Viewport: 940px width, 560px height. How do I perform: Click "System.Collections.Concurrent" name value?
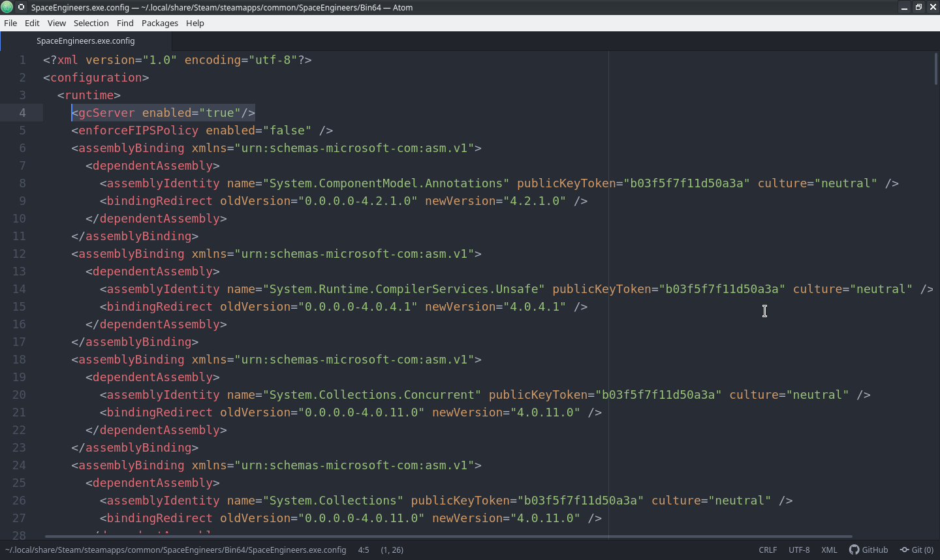coord(372,395)
